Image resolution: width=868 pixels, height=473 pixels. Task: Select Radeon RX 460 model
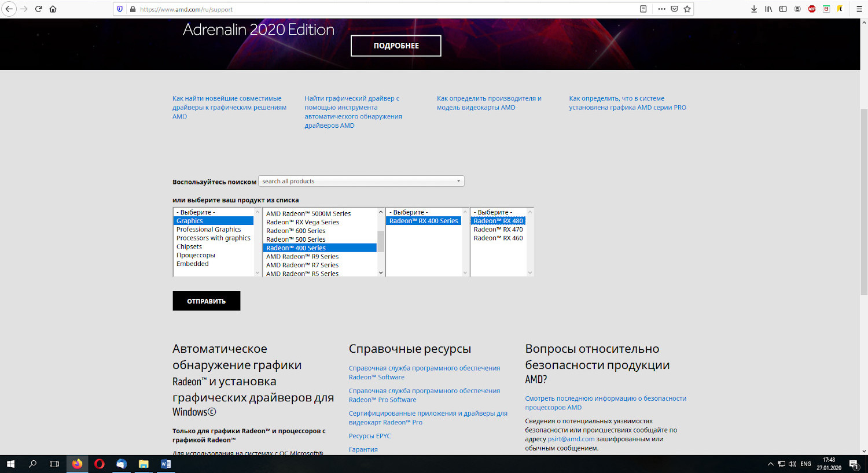click(498, 238)
